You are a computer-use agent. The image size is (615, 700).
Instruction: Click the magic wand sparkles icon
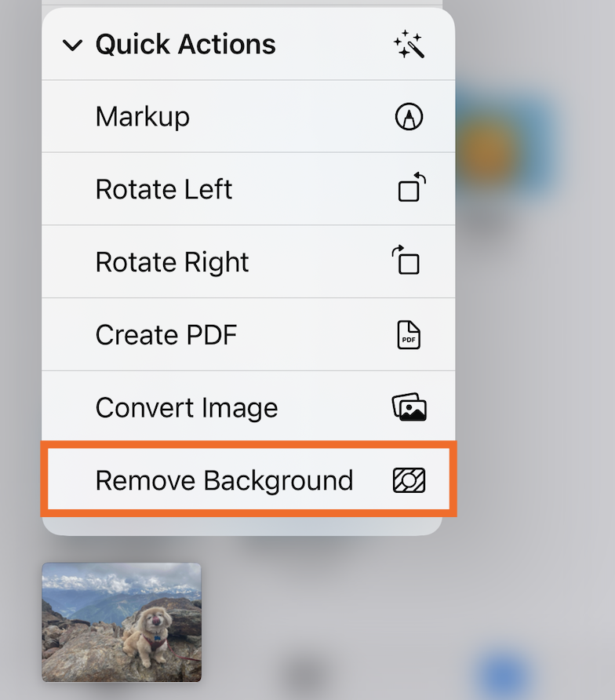point(409,44)
